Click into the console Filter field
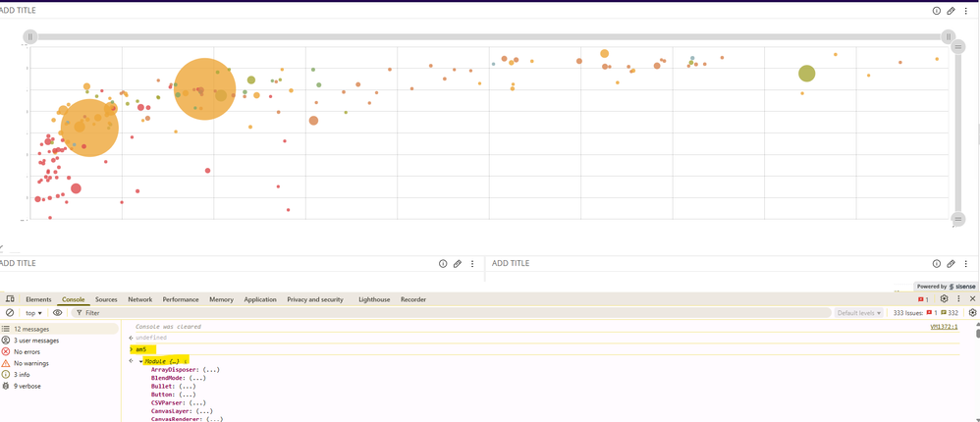 coord(196,313)
